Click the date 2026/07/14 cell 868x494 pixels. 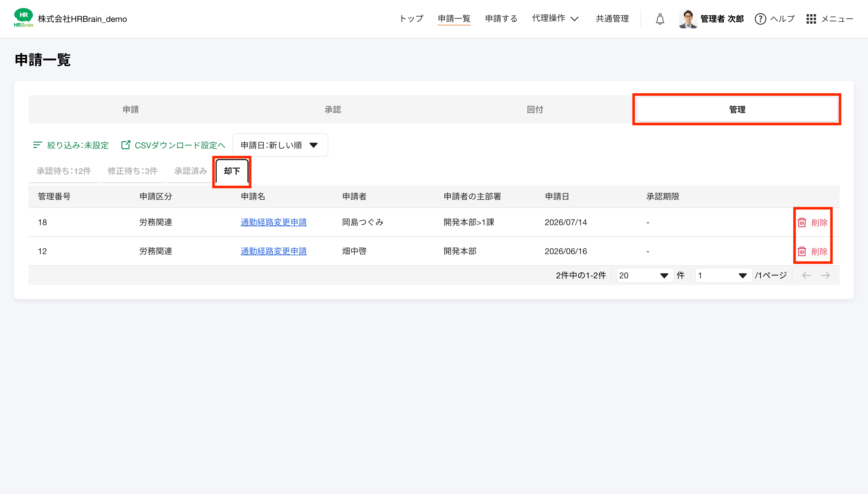tap(565, 222)
